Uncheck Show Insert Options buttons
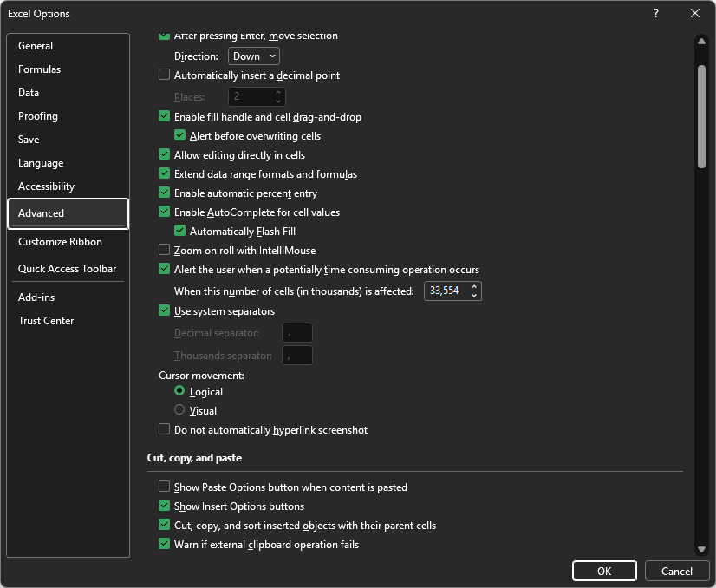The width and height of the screenshot is (716, 588). pos(164,506)
